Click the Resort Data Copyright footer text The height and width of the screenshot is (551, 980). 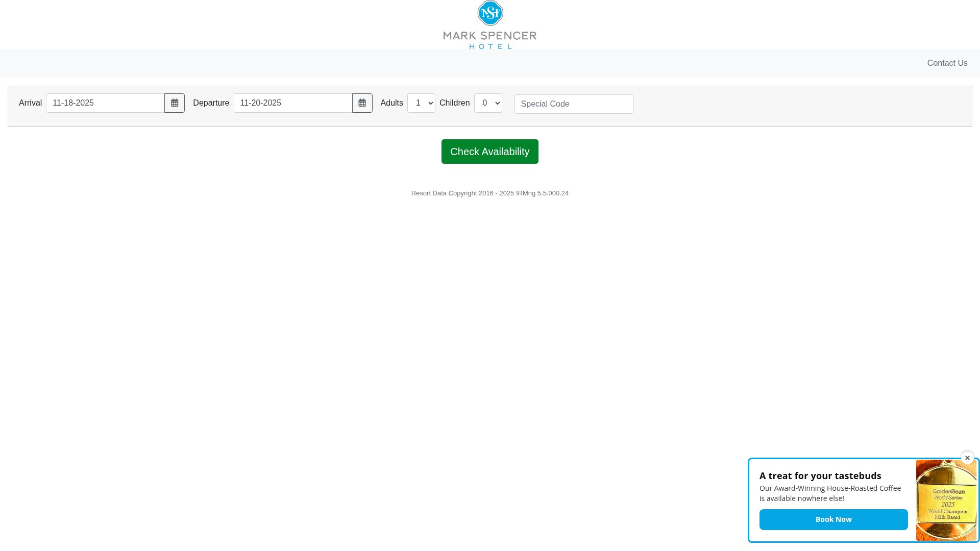[490, 193]
